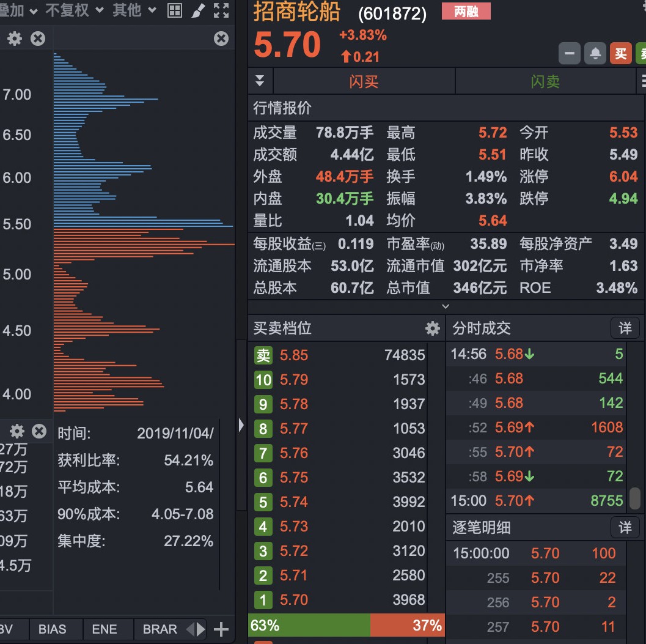Select sell price 5.79
Screen dimensions: 646x644
coord(294,380)
